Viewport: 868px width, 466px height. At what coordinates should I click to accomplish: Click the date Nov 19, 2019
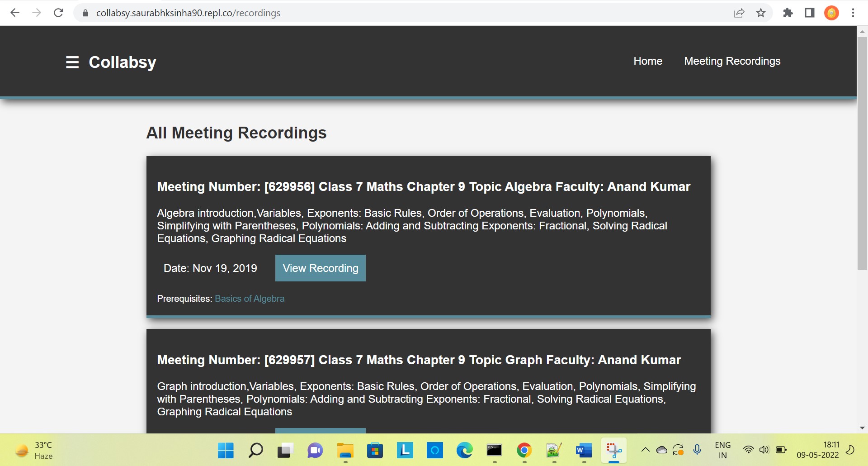coord(210,268)
